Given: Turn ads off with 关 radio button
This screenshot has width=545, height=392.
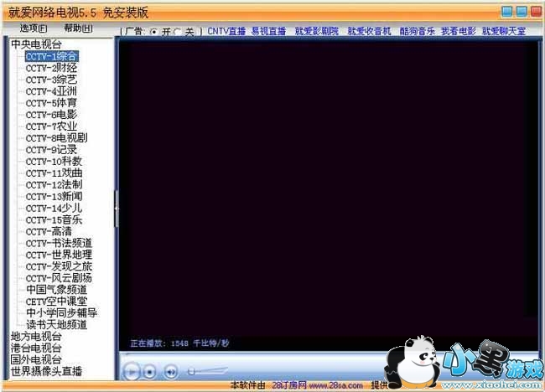Looking at the screenshot, I should (177, 32).
